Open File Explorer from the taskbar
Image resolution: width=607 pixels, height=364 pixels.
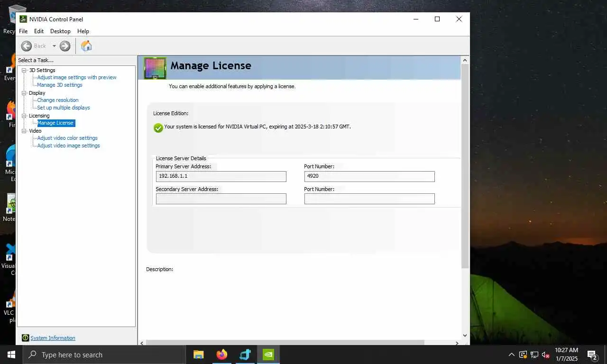click(x=198, y=355)
